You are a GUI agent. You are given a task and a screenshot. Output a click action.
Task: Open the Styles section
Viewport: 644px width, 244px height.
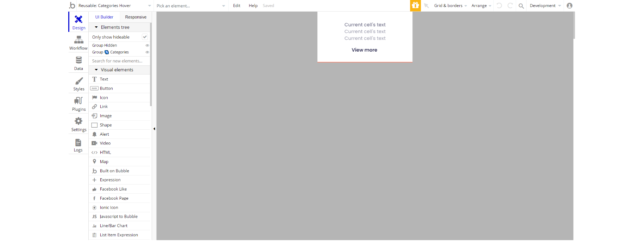78,84
